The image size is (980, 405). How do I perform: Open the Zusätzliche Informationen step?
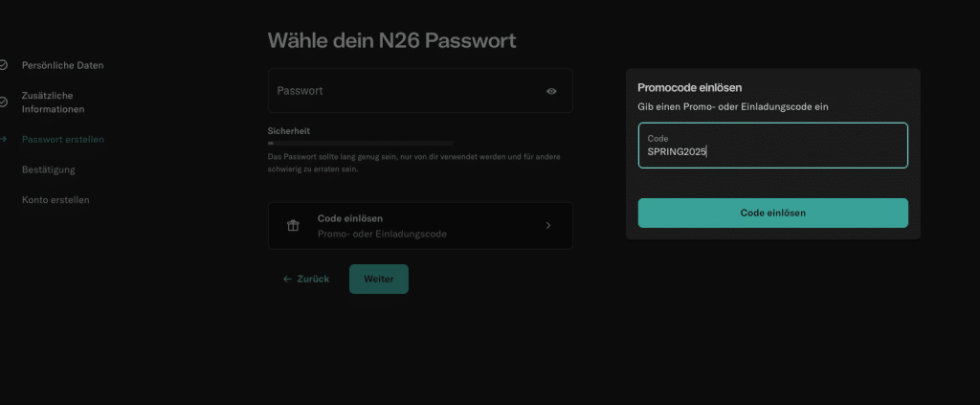click(x=54, y=102)
